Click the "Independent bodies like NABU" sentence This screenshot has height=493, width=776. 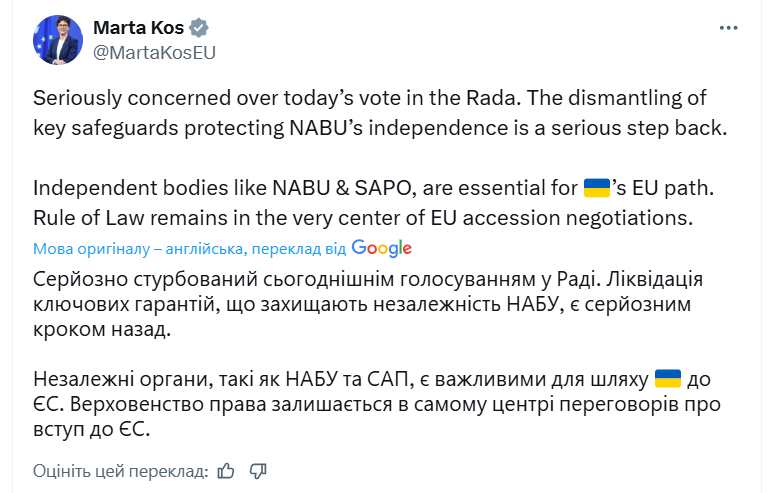coord(300,187)
